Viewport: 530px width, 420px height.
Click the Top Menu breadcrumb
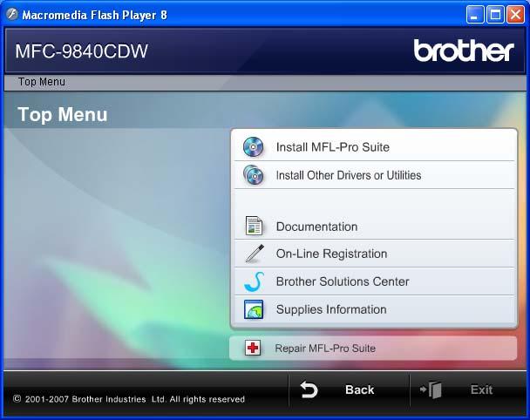[x=42, y=81]
